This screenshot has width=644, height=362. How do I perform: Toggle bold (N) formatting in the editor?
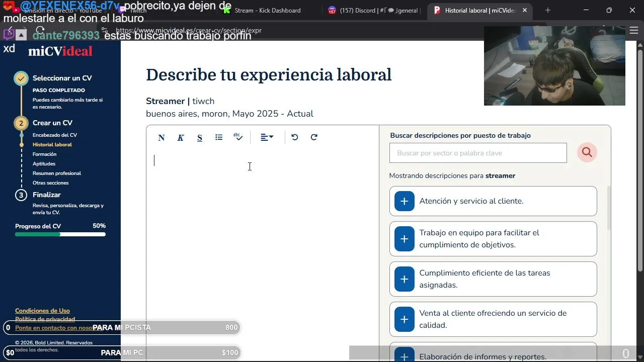(162, 138)
